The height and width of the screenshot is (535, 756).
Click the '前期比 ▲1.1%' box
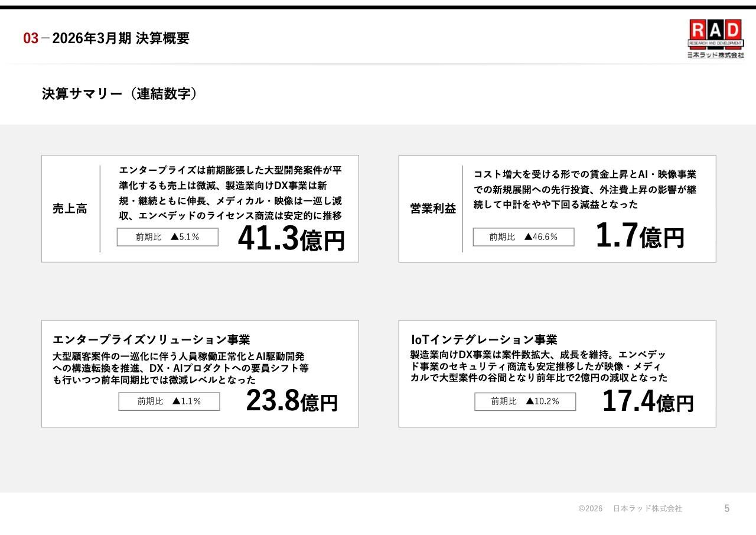tap(169, 401)
